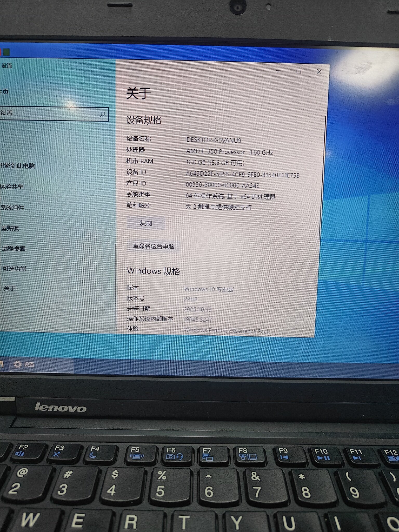
Task: Click the File Explorer icon on the taskbar
Action: 2,364
